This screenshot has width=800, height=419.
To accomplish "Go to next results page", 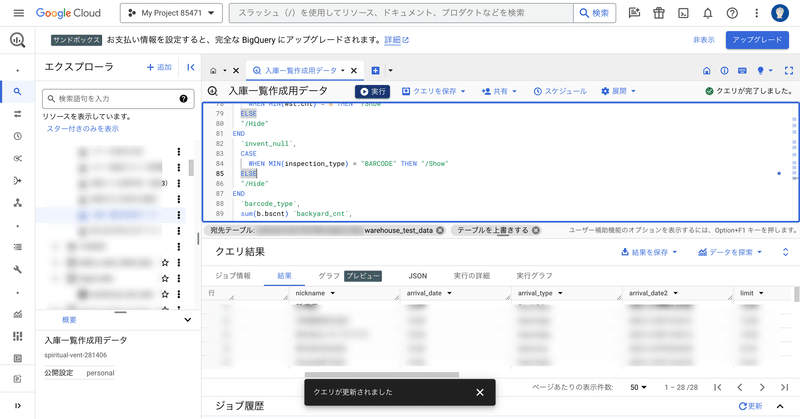I will (762, 388).
